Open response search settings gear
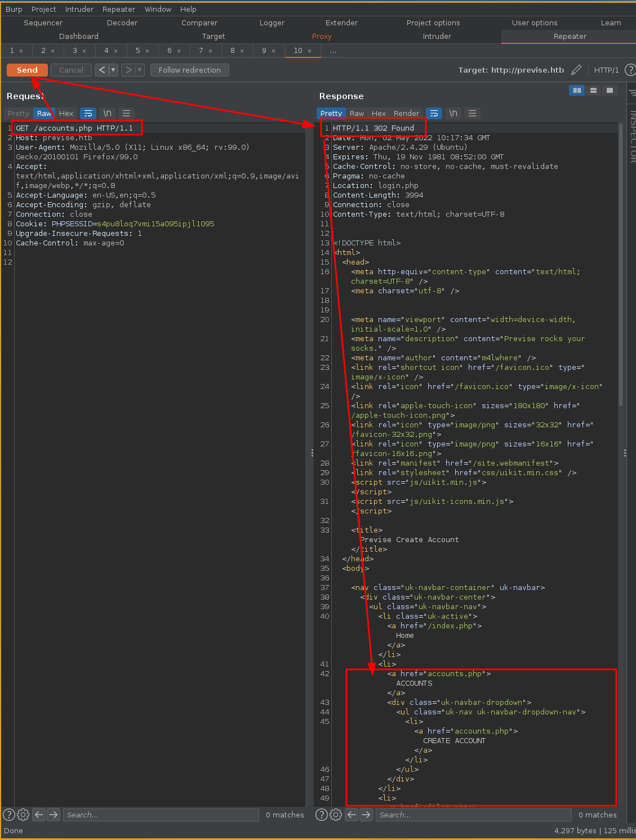Image resolution: width=636 pixels, height=840 pixels. pos(336,815)
